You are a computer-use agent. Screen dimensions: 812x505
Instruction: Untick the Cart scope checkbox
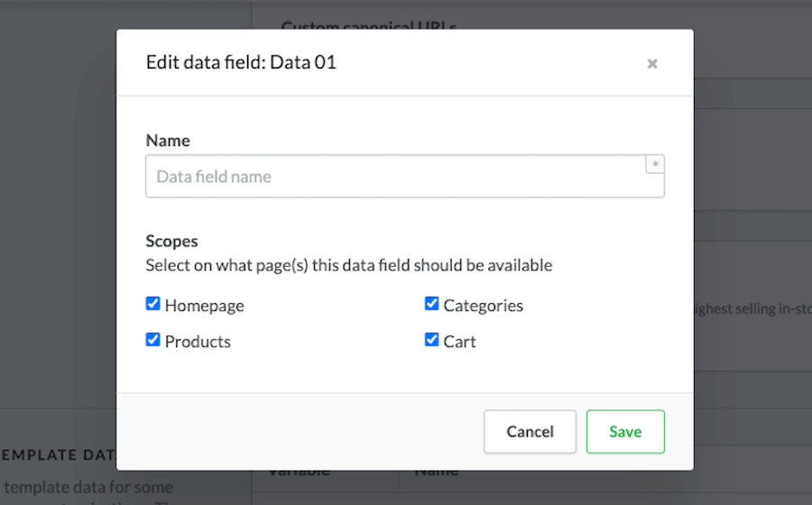pyautogui.click(x=431, y=340)
